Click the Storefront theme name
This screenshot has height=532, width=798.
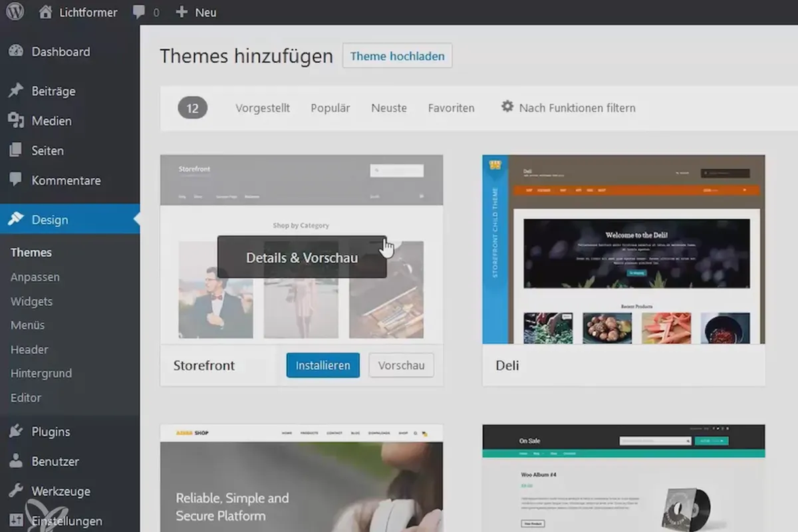click(204, 366)
